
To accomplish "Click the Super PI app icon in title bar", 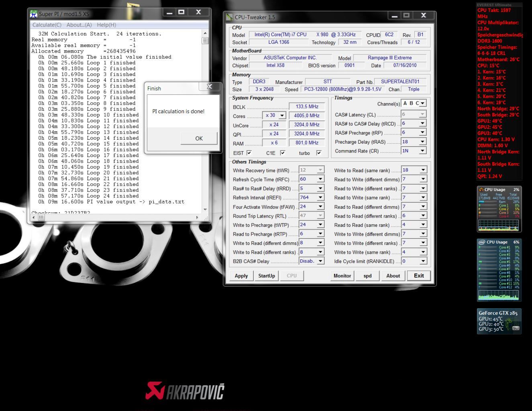I will coord(34,14).
